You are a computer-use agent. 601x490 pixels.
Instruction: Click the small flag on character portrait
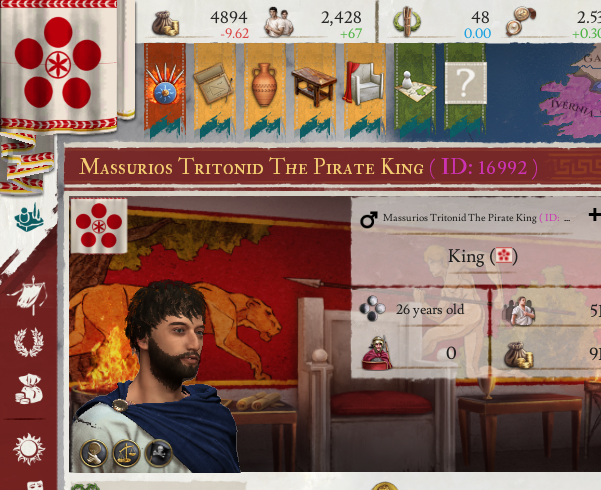(x=99, y=225)
